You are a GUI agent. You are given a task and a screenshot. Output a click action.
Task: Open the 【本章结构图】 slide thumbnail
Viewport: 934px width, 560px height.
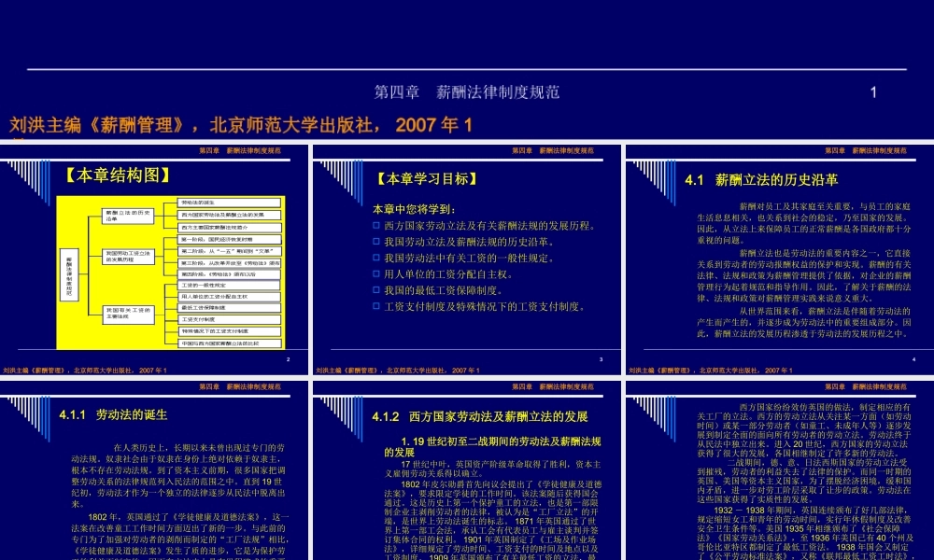tap(154, 259)
